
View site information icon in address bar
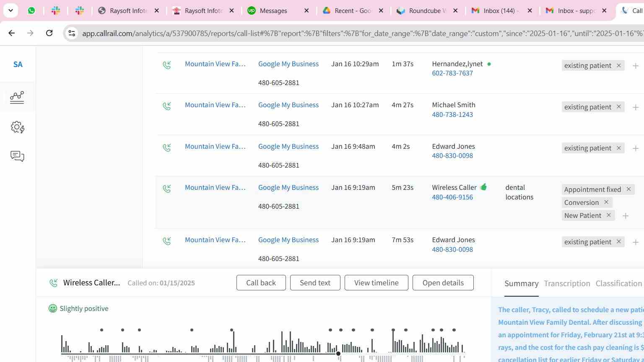point(72,33)
